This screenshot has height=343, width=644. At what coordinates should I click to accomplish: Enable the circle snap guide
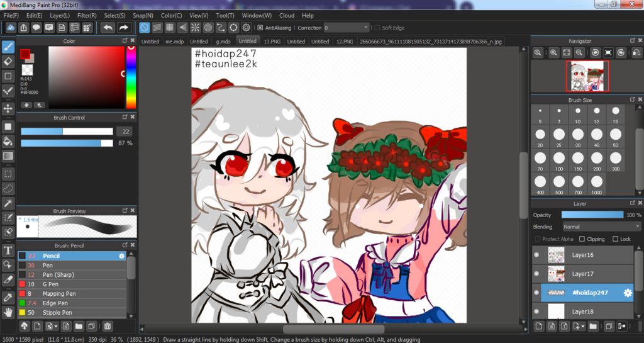coord(208,28)
